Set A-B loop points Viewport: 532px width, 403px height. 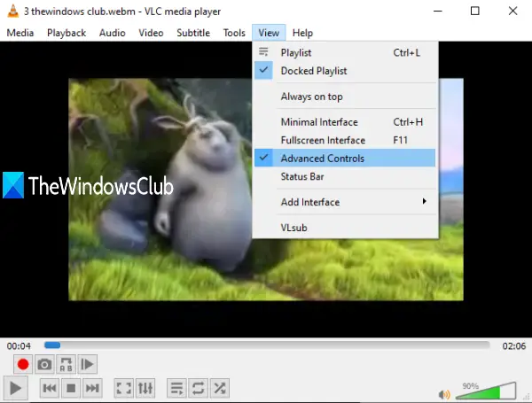(66, 364)
